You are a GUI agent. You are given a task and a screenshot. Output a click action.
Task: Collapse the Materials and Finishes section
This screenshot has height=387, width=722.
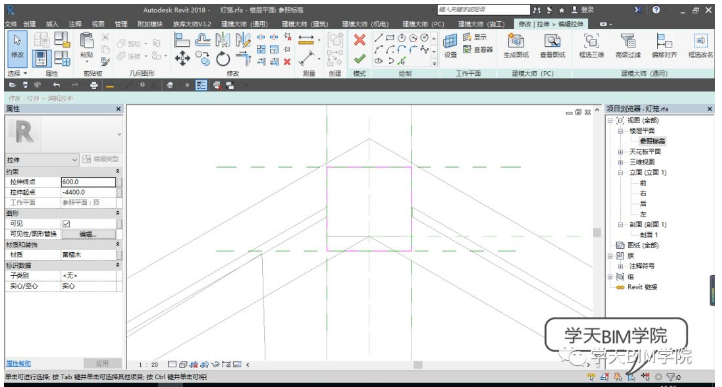(x=117, y=244)
